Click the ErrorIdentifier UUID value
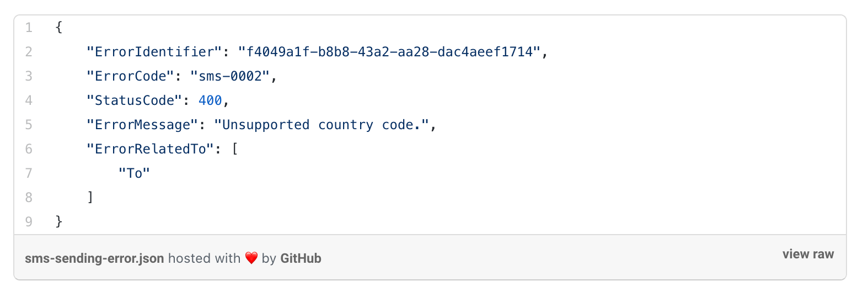This screenshot has width=868, height=297. tap(389, 52)
